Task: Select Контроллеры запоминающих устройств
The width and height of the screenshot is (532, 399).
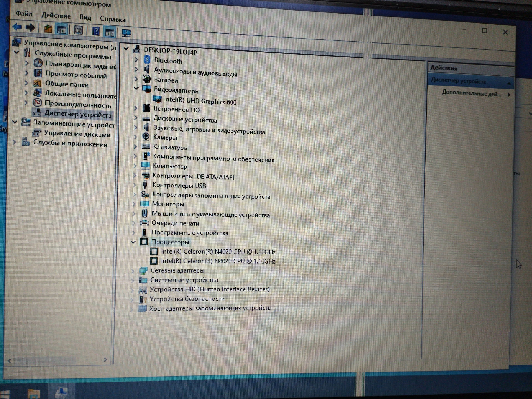Action: [x=211, y=196]
